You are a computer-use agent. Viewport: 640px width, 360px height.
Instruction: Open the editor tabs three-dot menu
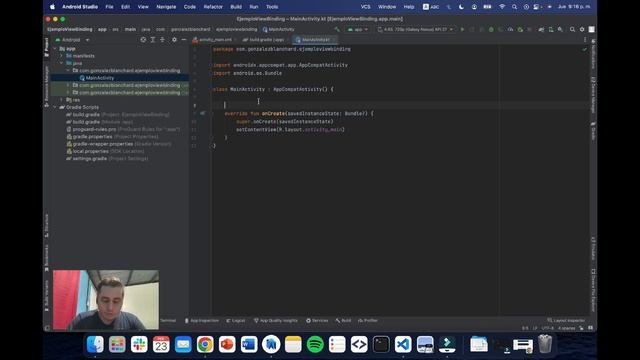point(585,40)
